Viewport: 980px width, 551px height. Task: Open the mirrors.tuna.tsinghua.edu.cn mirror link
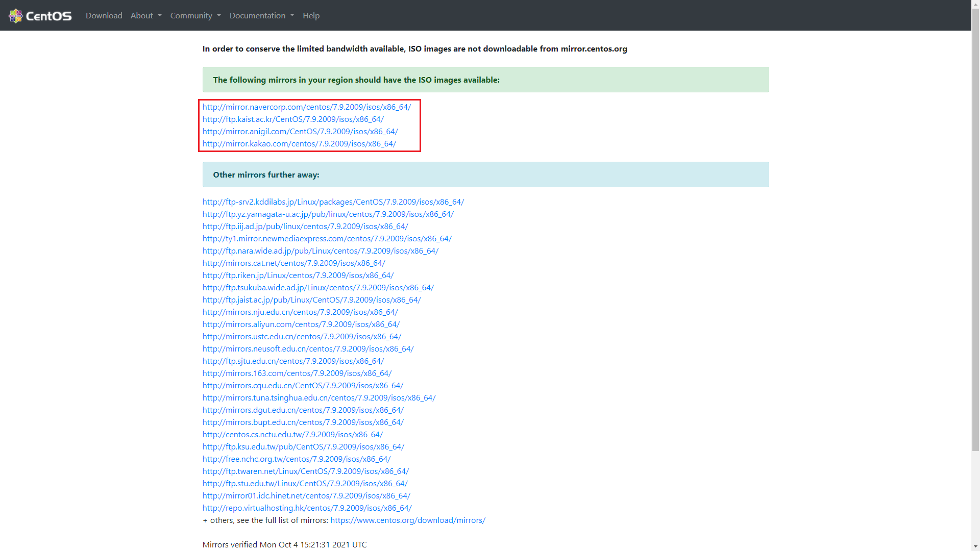[319, 398]
